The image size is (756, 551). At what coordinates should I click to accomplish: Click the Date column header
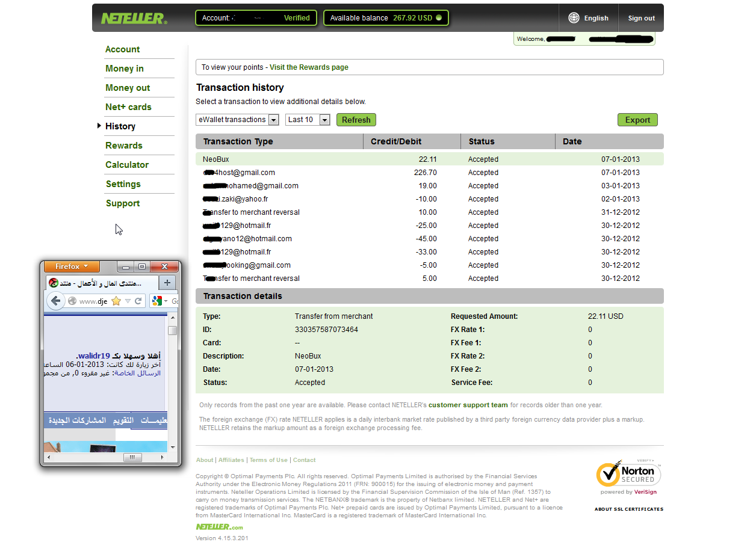coord(609,141)
